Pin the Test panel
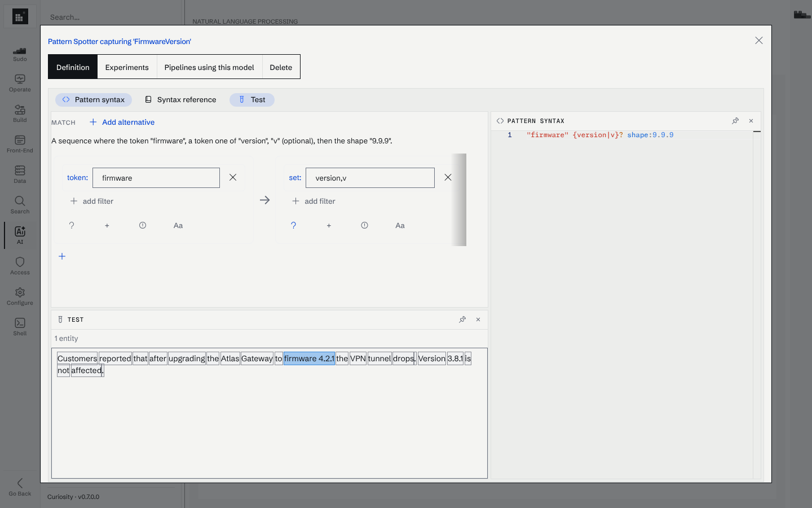812x508 pixels. point(462,319)
